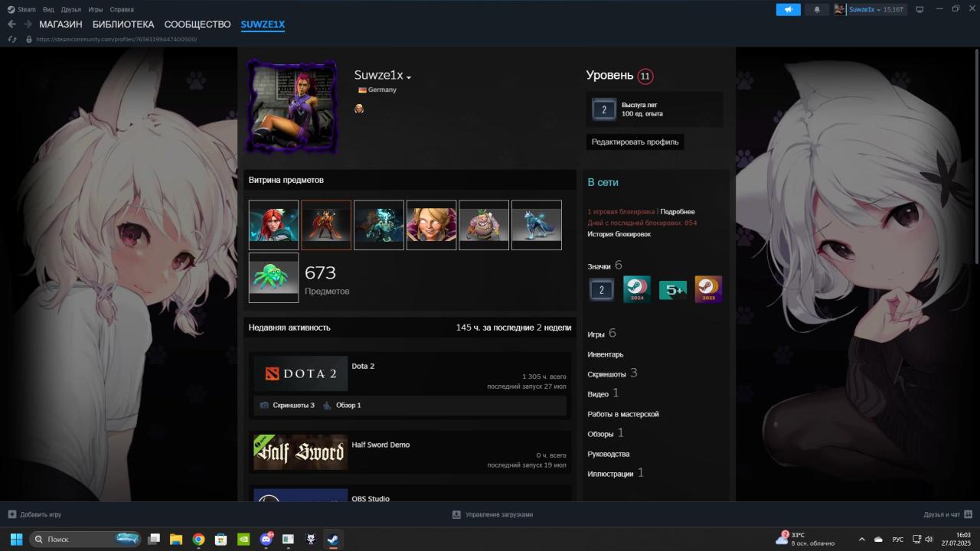Open Инвентарь link
The image size is (980, 551).
[x=606, y=354]
